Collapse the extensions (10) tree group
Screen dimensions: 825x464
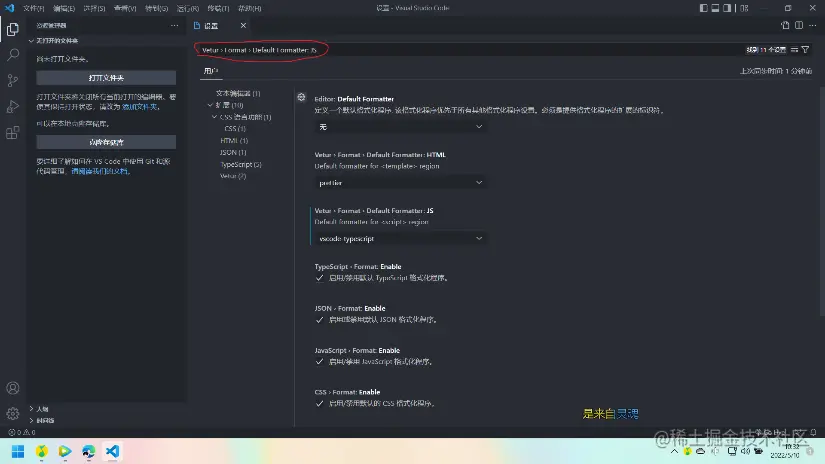click(210, 105)
